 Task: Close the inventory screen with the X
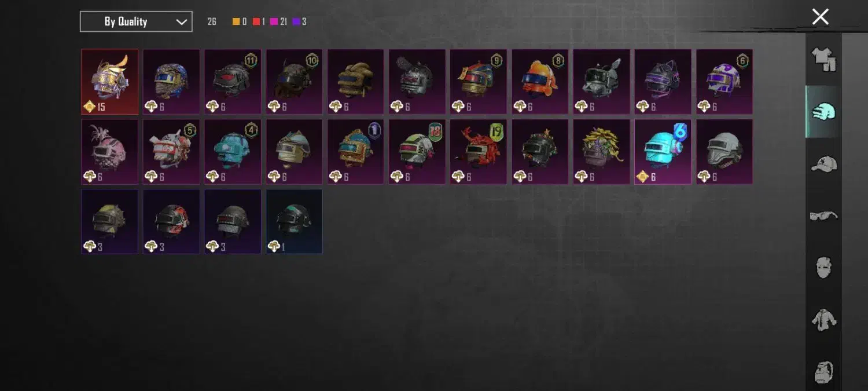coord(820,17)
